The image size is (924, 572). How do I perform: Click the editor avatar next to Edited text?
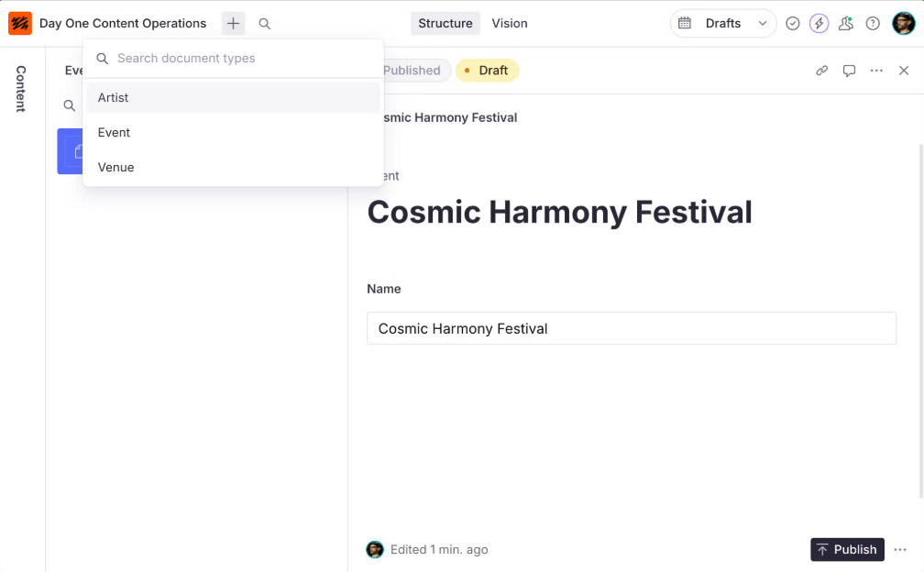pyautogui.click(x=375, y=550)
